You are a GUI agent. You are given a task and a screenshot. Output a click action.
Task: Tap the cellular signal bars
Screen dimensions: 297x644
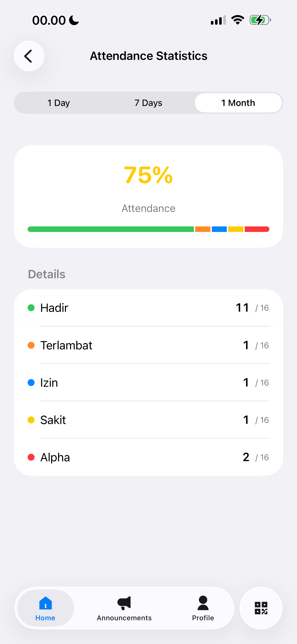[218, 20]
